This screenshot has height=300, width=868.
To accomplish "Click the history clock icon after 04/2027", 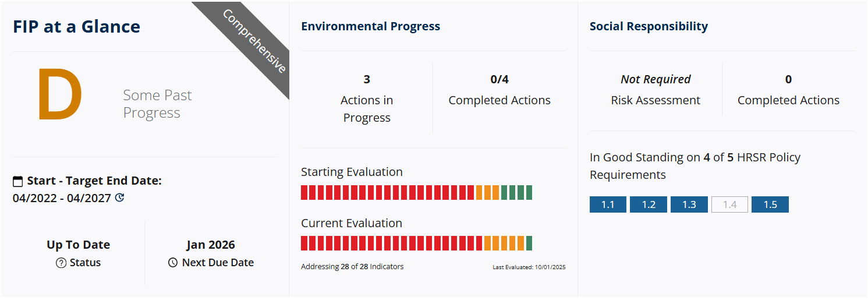I will tap(120, 198).
